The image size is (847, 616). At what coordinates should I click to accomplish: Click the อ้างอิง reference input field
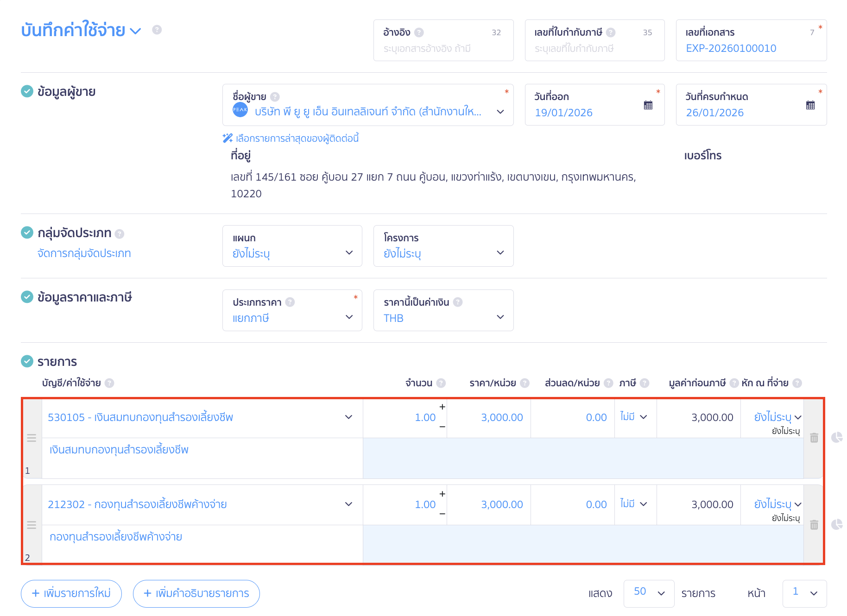pyautogui.click(x=442, y=48)
